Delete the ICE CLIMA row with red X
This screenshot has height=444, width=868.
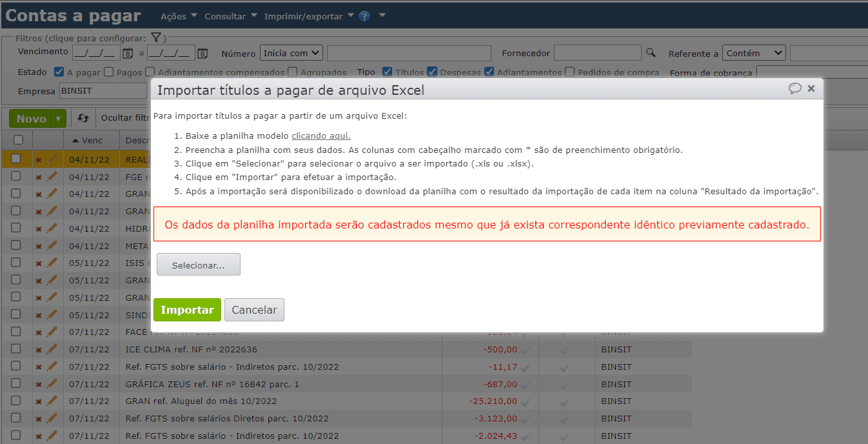38,350
